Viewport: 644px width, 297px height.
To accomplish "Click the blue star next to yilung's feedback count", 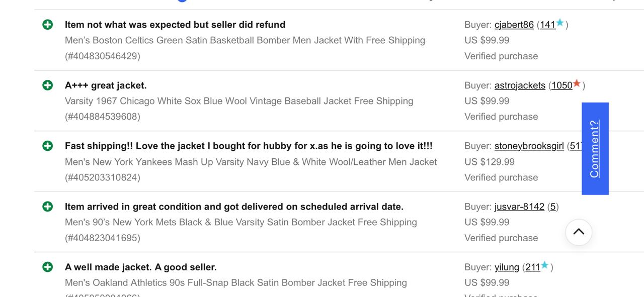I will tap(544, 265).
